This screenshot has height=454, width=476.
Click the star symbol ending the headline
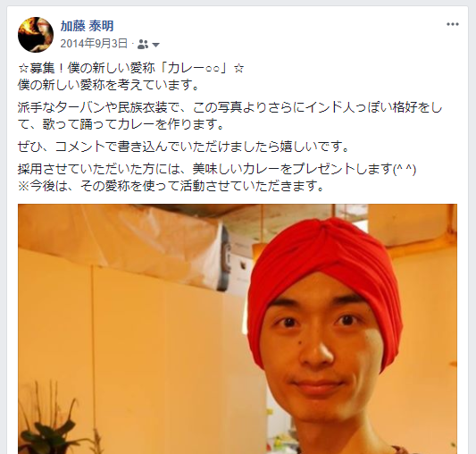click(x=239, y=69)
